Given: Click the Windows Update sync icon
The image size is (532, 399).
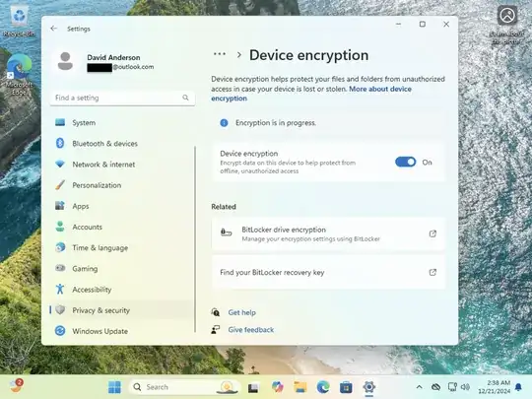Looking at the screenshot, I should (60, 331).
